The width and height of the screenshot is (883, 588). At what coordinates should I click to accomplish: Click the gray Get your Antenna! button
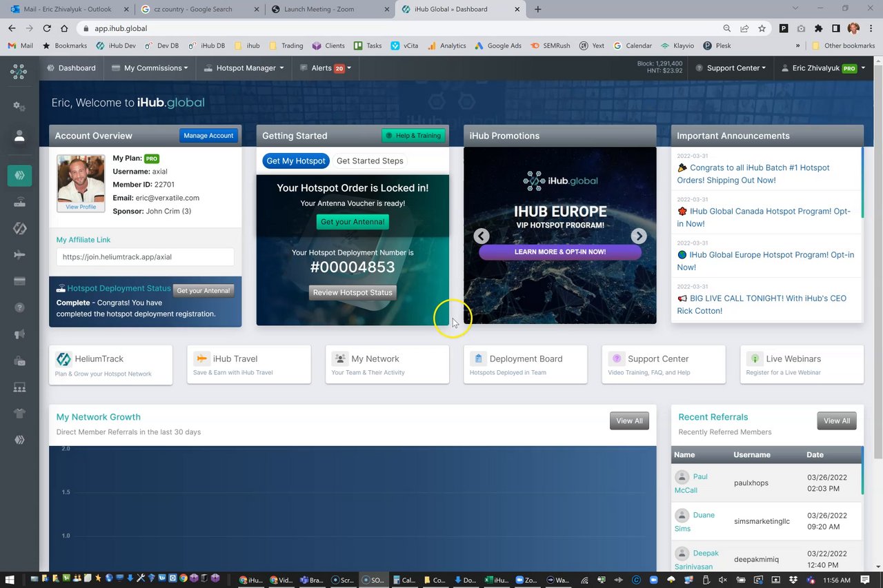tap(204, 291)
